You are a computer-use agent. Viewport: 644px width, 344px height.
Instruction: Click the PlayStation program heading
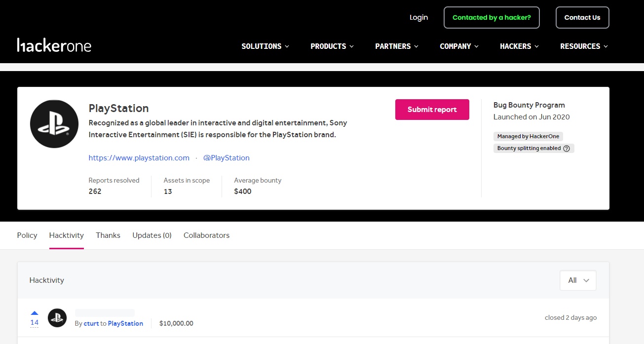pos(118,109)
